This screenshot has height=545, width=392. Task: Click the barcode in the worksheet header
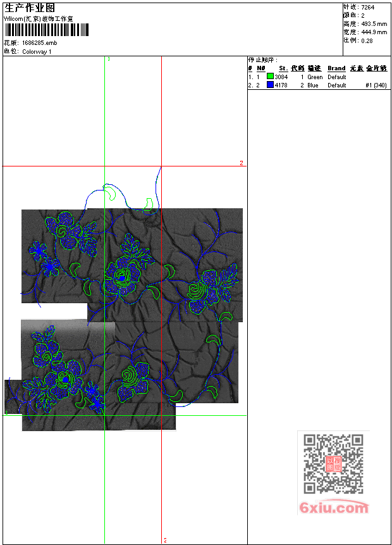click(47, 30)
